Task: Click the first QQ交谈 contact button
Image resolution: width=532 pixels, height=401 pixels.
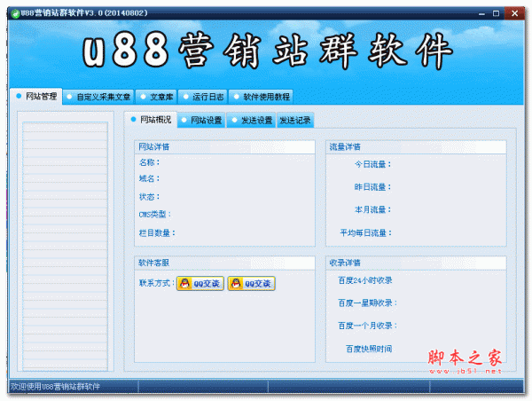Action: coord(200,283)
